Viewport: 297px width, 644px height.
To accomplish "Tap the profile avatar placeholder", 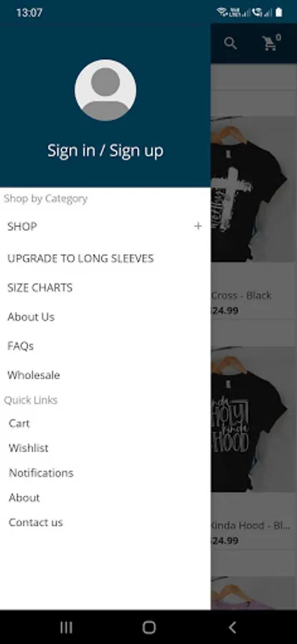I will [x=105, y=90].
